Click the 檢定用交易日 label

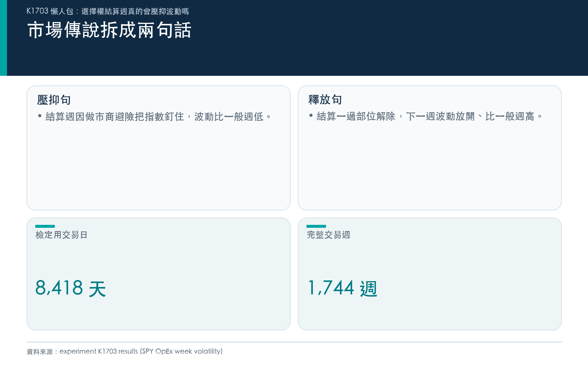(x=61, y=235)
